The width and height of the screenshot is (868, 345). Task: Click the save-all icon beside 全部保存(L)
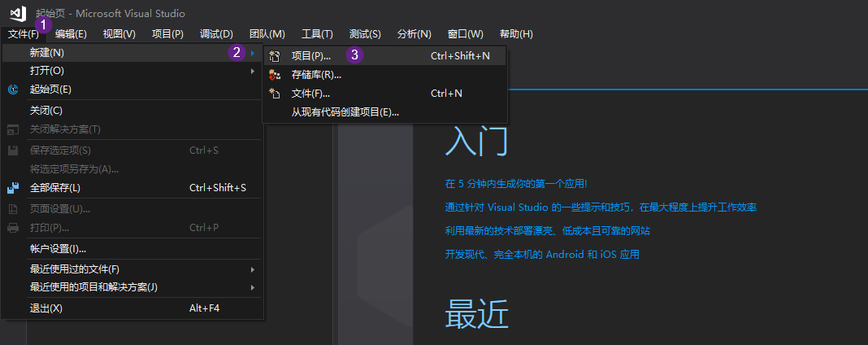pos(13,188)
